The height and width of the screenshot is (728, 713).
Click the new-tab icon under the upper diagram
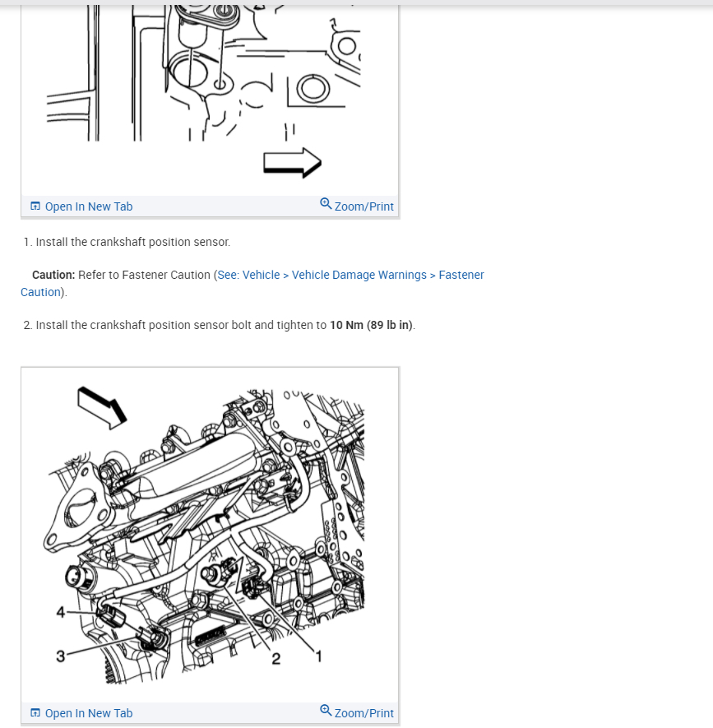[35, 206]
